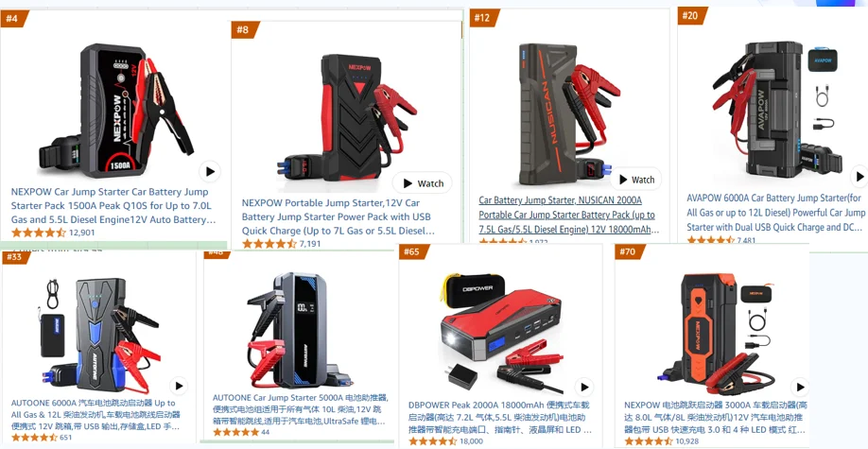The image size is (868, 449).
Task: Open NUSICAN 2000A Portable Car Jump Starter link
Action: point(568,215)
